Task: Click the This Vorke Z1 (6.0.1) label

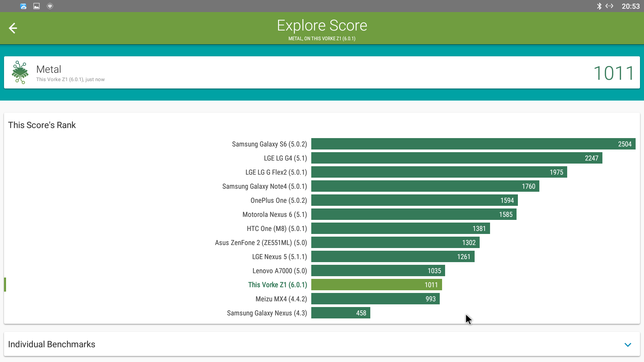Action: (277, 285)
